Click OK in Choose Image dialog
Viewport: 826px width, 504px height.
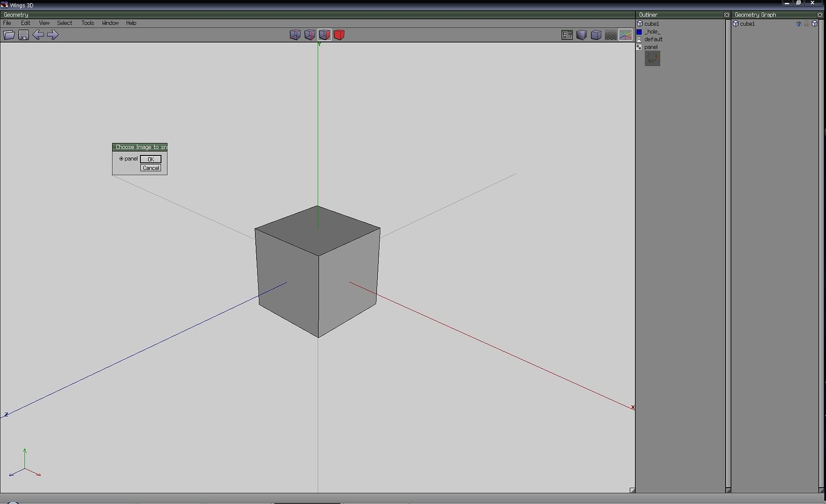pos(151,159)
